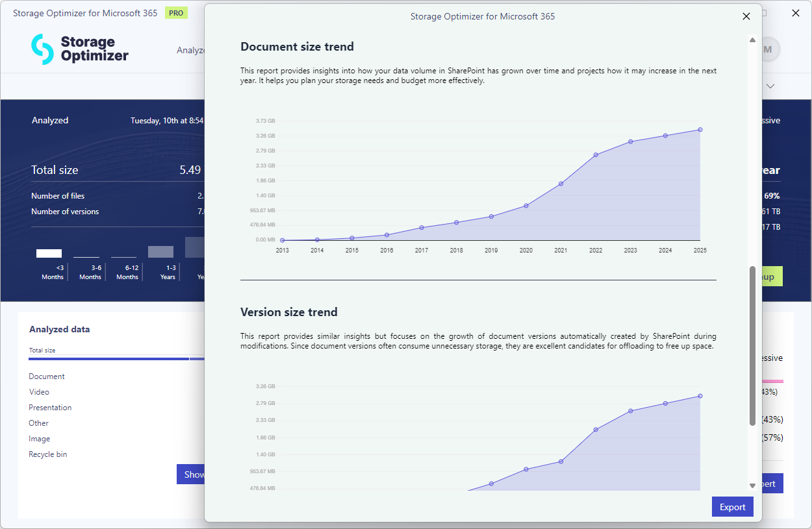Expand the chevron dropdown below the avatar

[x=770, y=86]
